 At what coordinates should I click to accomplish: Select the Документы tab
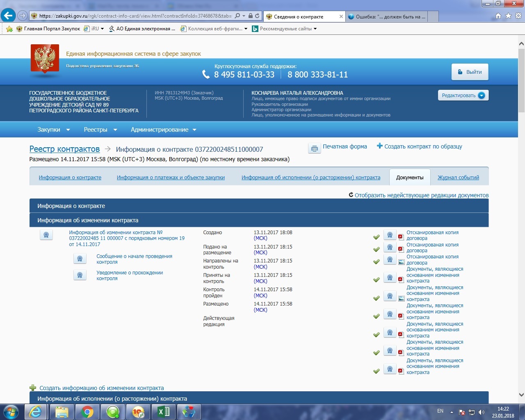(410, 177)
